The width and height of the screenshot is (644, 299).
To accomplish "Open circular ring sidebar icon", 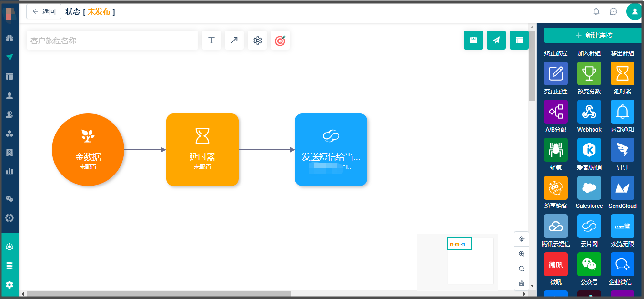I will point(10,218).
